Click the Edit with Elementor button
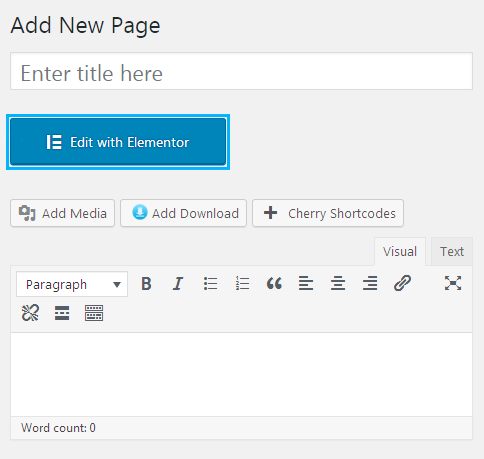This screenshot has height=459, width=484. (118, 142)
